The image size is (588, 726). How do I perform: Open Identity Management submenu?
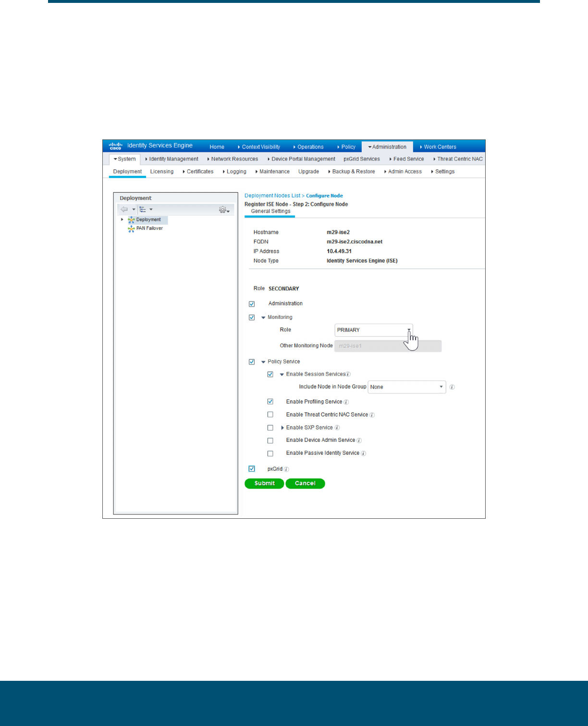click(x=171, y=159)
